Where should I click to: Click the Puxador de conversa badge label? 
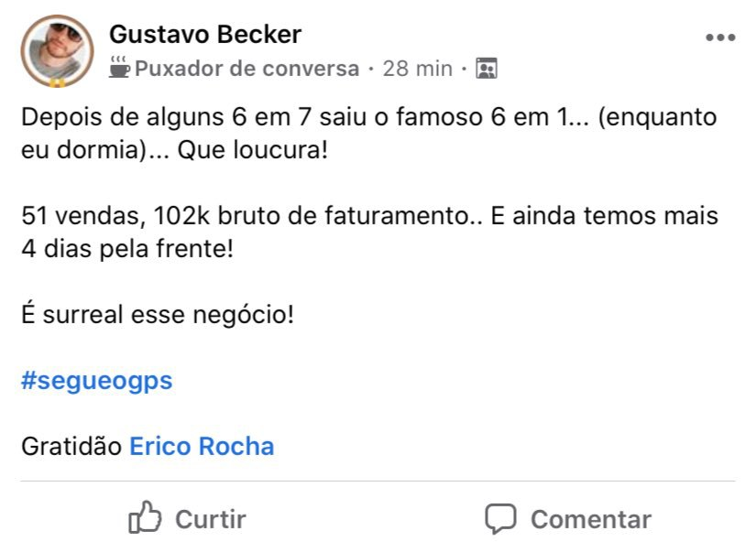click(x=247, y=69)
